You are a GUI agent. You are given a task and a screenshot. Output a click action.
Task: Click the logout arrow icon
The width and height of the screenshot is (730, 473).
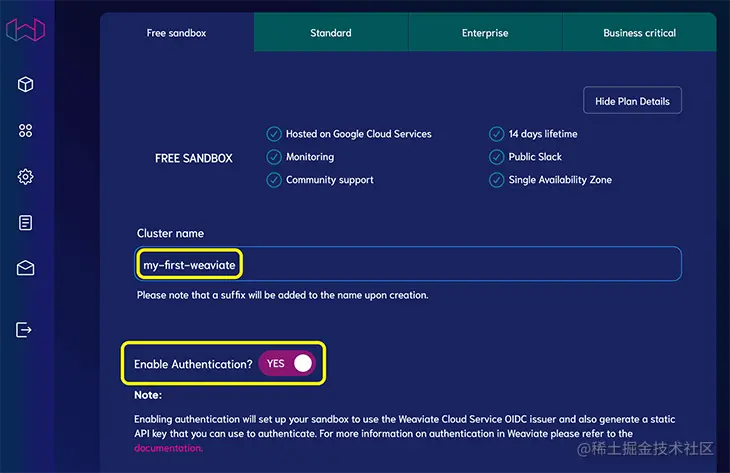pos(23,330)
